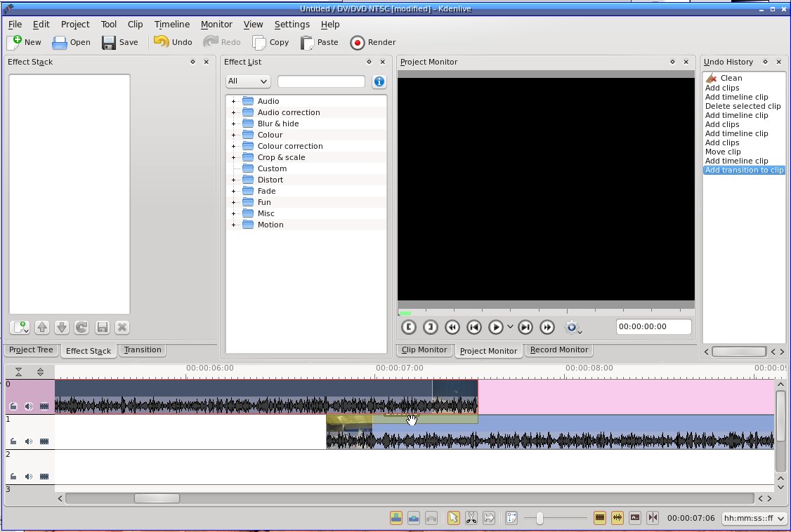The width and height of the screenshot is (791, 532).
Task: Save the effect in Effect Stack
Action: tap(102, 328)
